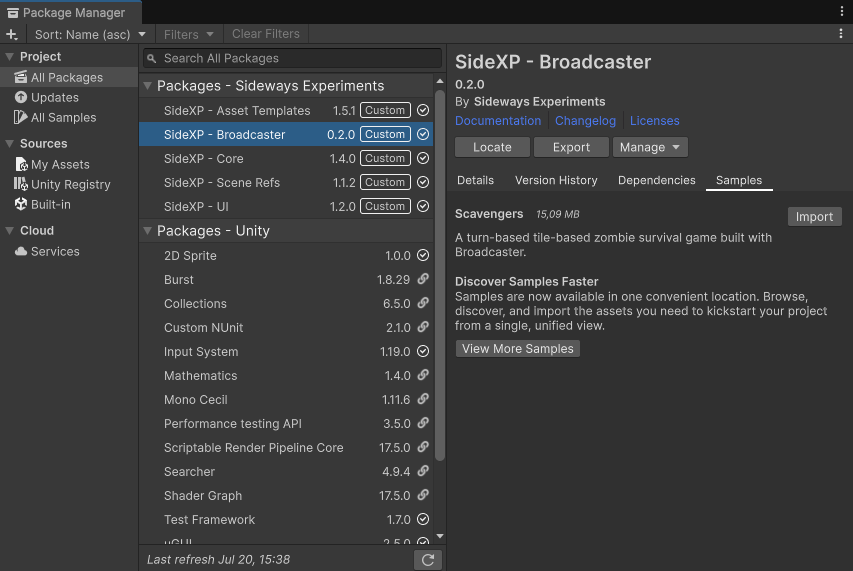This screenshot has height=571, width=853.
Task: Click dependency link icon for Shader Graph
Action: pyautogui.click(x=423, y=494)
